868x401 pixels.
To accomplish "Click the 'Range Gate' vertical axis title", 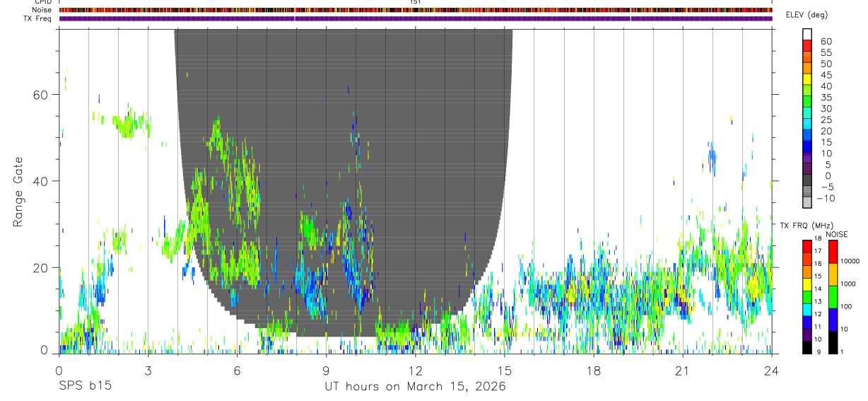I will pyautogui.click(x=18, y=192).
